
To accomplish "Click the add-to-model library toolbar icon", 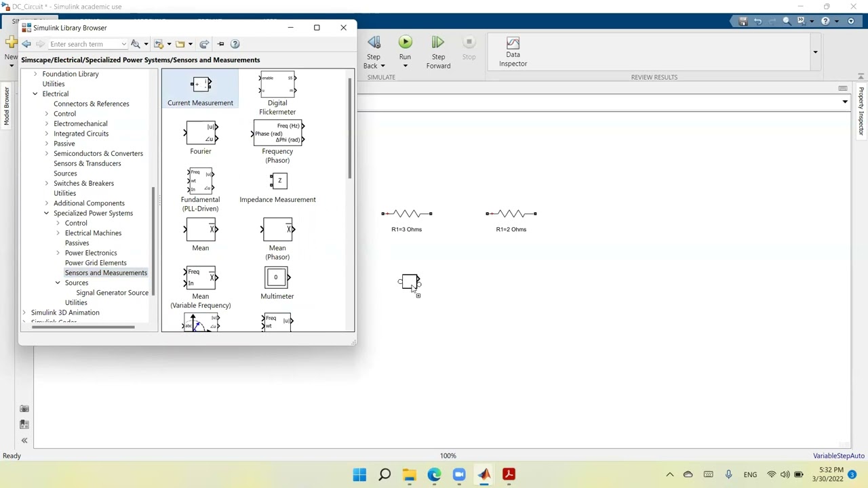I will click(x=159, y=44).
